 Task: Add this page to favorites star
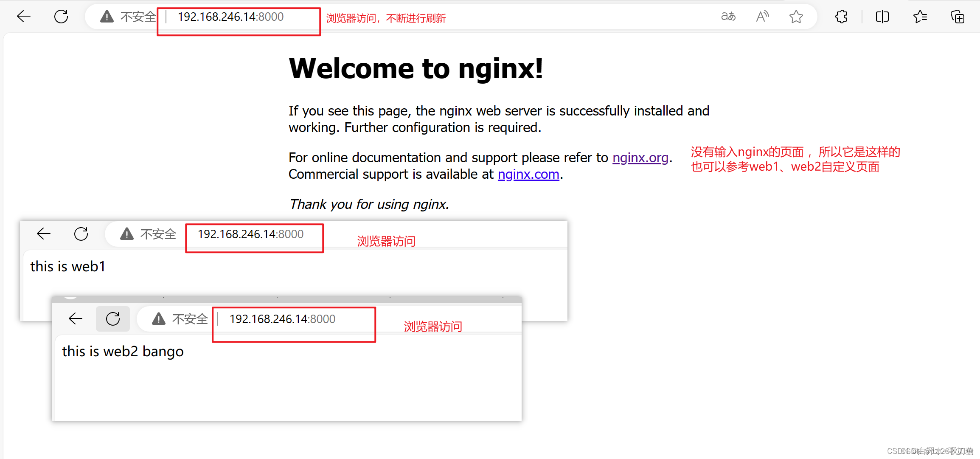[796, 17]
